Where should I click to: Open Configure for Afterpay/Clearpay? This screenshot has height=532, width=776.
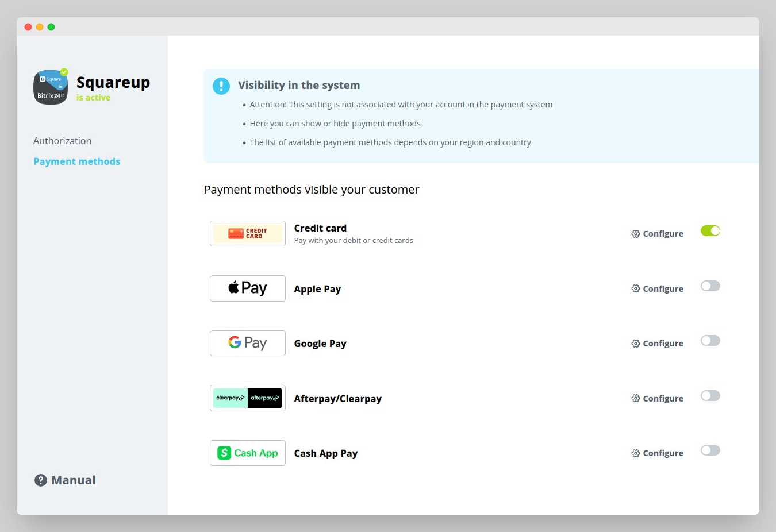tap(658, 399)
